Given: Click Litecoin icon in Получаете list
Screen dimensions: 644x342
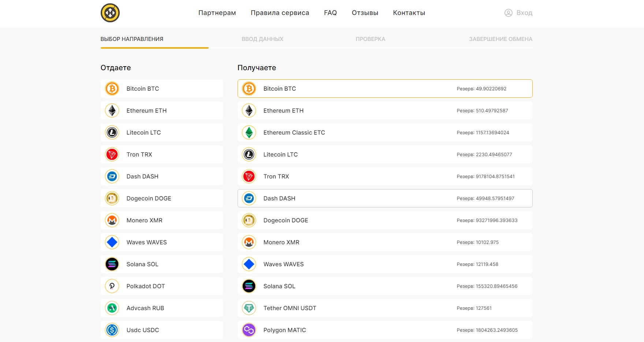Looking at the screenshot, I should click(x=249, y=154).
